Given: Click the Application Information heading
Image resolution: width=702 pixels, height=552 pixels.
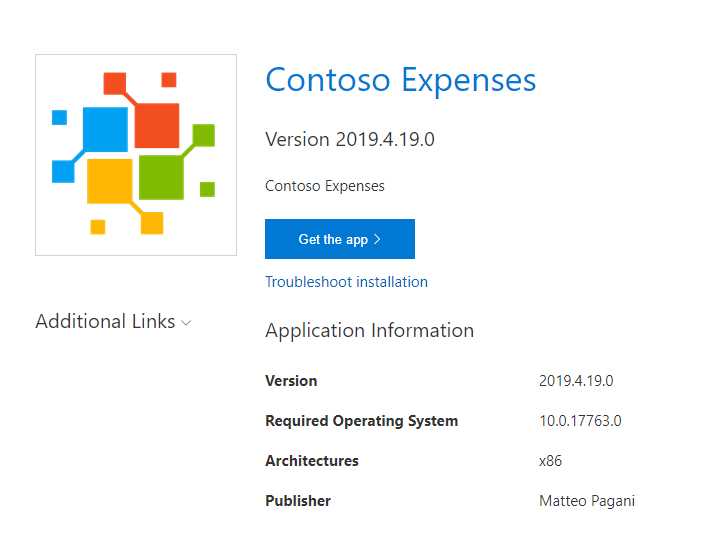Looking at the screenshot, I should coord(369,331).
